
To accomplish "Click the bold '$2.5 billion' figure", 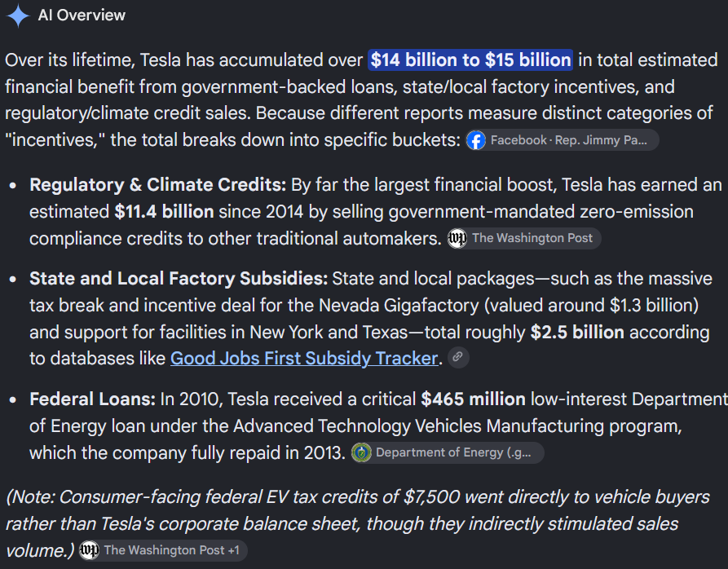I will 577,333.
